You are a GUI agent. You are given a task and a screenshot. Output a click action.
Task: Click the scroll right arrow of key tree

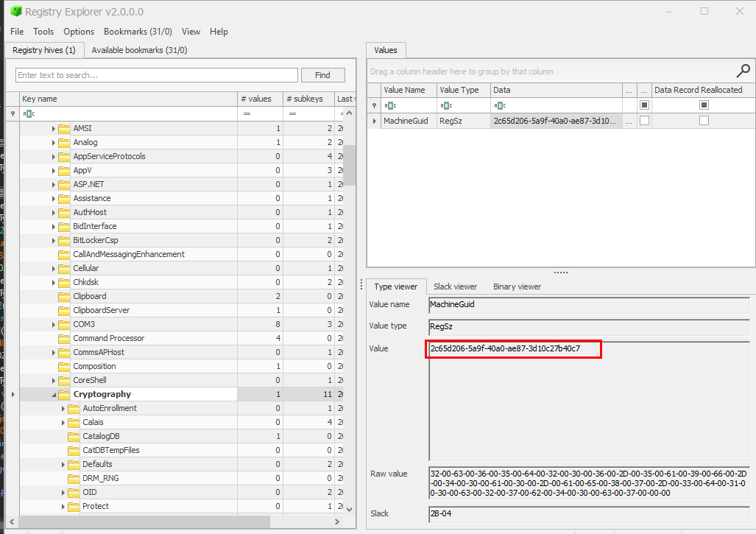point(337,521)
